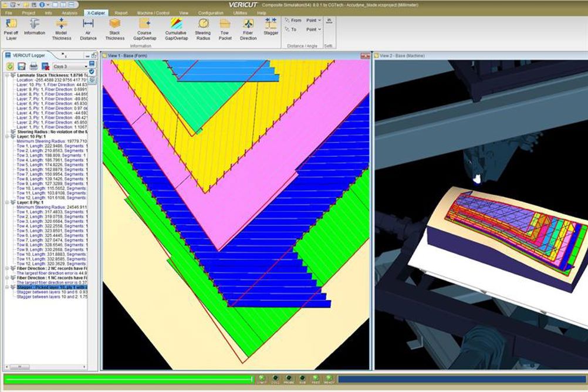
Task: Click the logger horizontal scrollbar
Action: 45,367
